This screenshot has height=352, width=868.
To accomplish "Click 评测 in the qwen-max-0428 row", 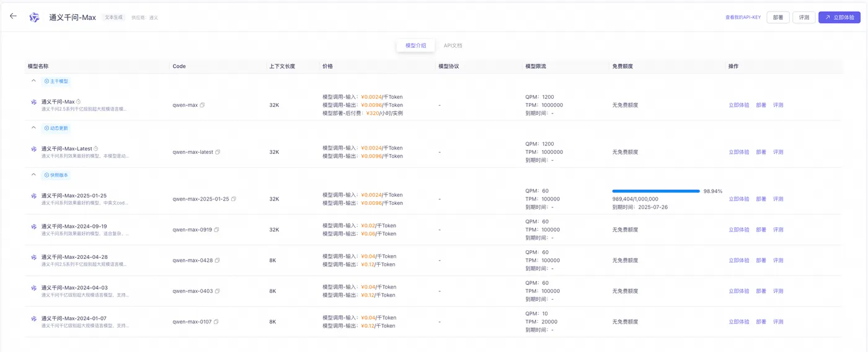I will pyautogui.click(x=778, y=260).
